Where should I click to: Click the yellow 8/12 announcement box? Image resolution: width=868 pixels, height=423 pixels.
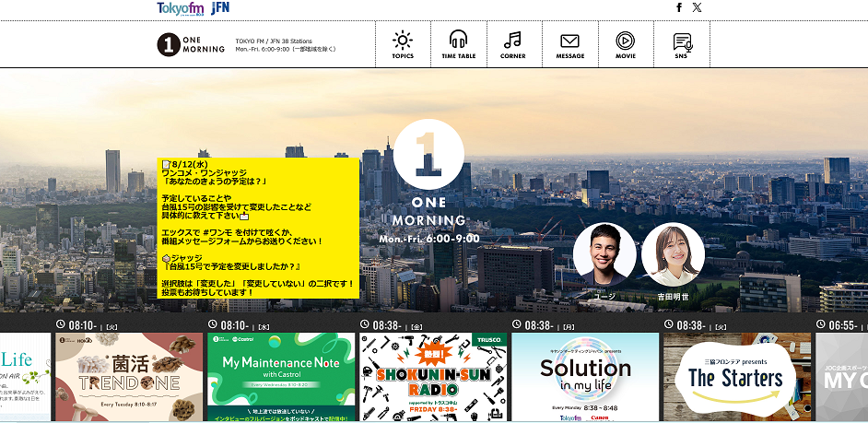pyautogui.click(x=258, y=229)
